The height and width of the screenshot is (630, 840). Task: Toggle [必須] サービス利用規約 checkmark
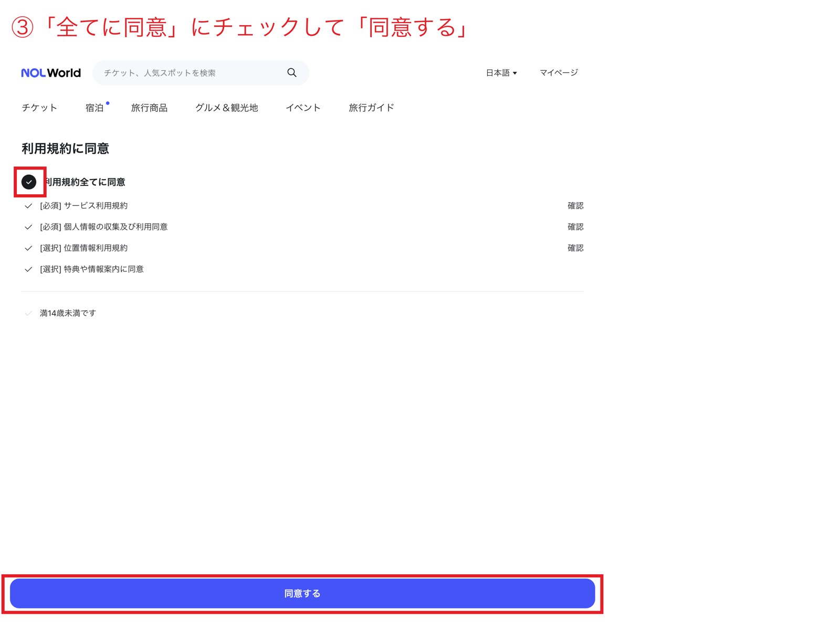coord(28,206)
